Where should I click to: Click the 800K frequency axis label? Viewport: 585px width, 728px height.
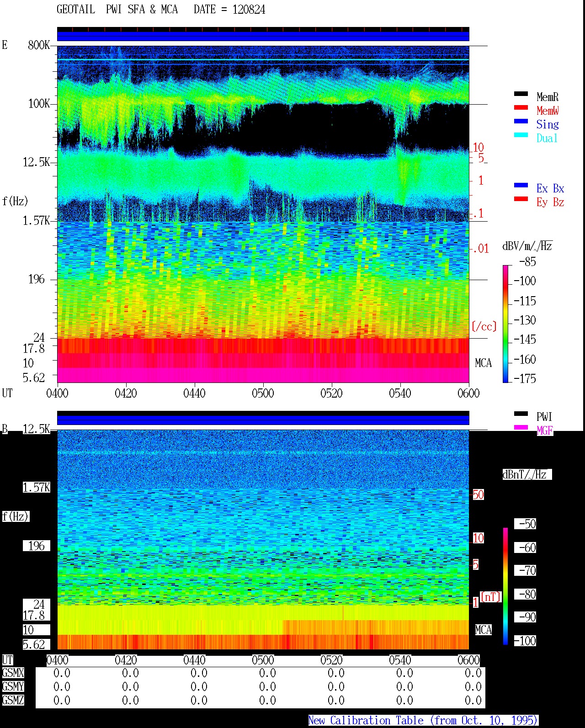coord(39,45)
